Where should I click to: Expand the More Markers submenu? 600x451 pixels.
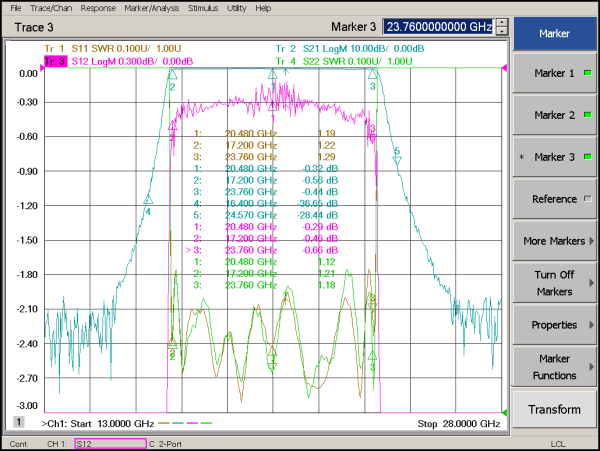tap(555, 241)
